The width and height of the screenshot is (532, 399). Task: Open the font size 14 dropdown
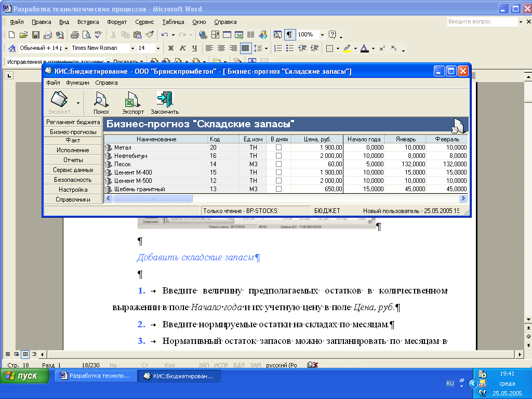pyautogui.click(x=158, y=48)
